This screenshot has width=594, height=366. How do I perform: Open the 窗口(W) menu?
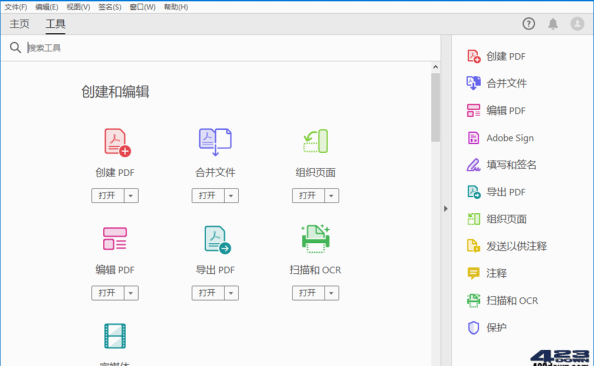[142, 7]
